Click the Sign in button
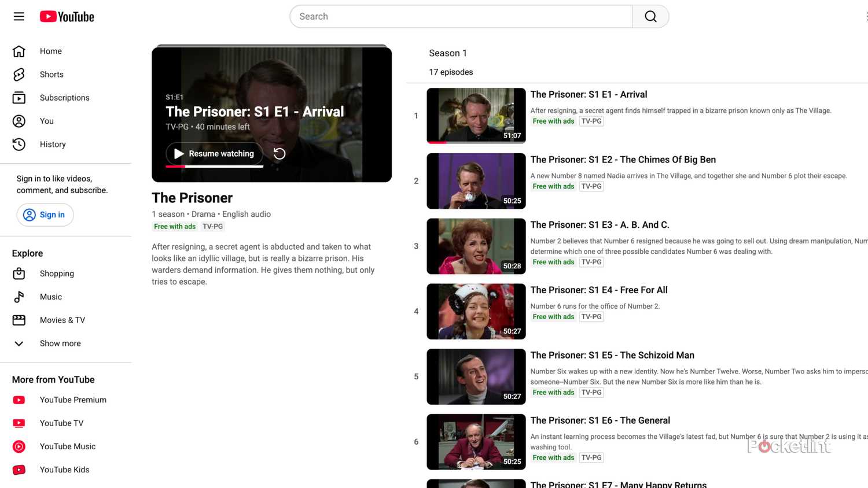The image size is (868, 488). (x=45, y=215)
